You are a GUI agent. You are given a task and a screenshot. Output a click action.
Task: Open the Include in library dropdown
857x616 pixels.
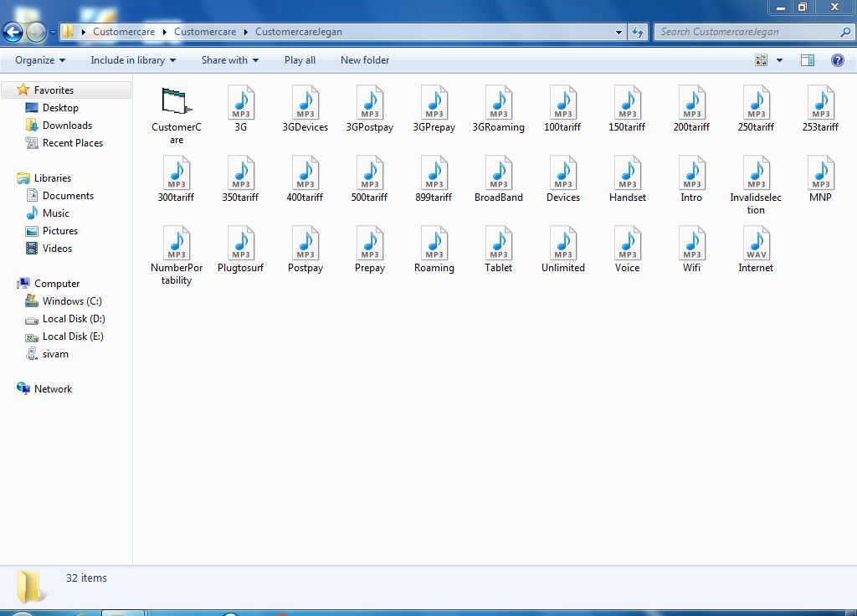[x=133, y=60]
